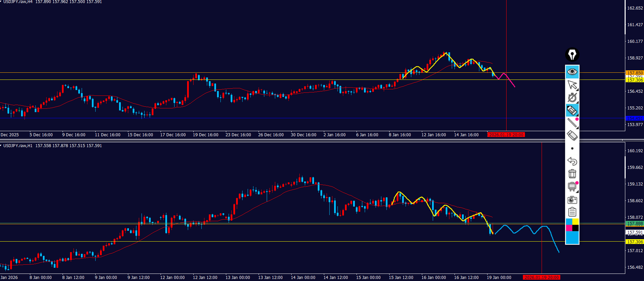Undo the last drawing stroke
644x281 pixels.
pyautogui.click(x=572, y=161)
